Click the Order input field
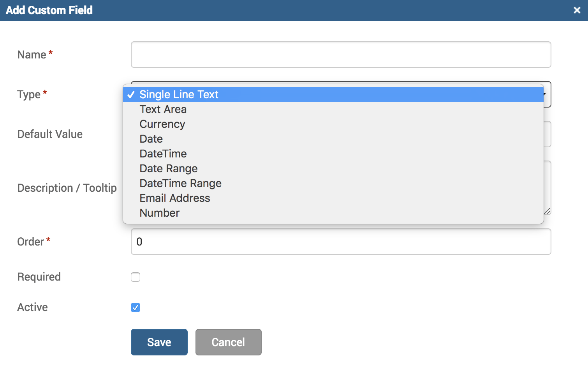 (341, 242)
